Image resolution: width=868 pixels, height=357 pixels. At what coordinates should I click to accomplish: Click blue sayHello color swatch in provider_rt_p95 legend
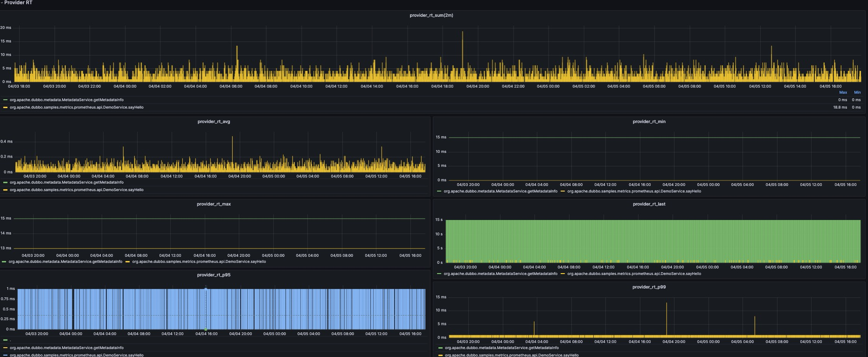(x=6, y=355)
